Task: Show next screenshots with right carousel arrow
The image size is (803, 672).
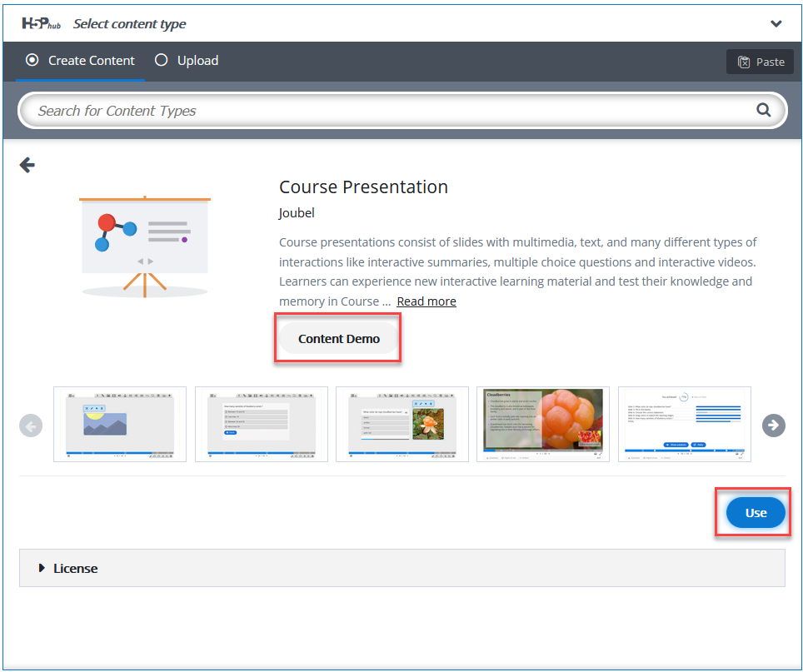Action: [773, 426]
